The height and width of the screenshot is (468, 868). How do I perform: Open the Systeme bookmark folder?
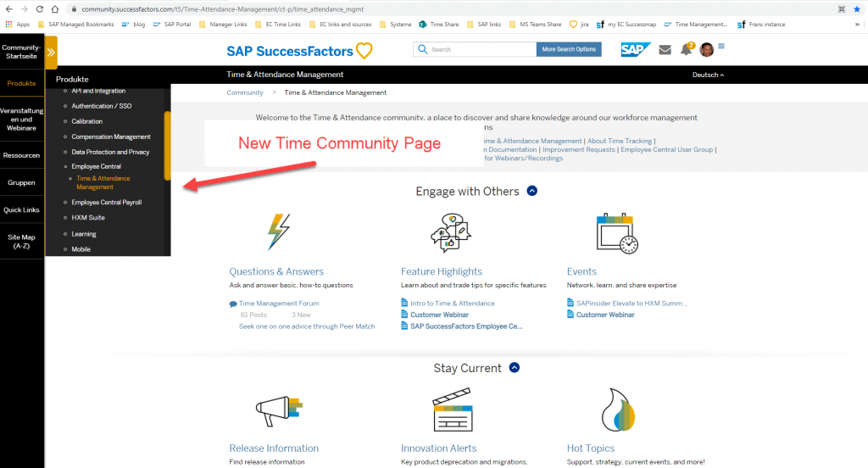395,25
